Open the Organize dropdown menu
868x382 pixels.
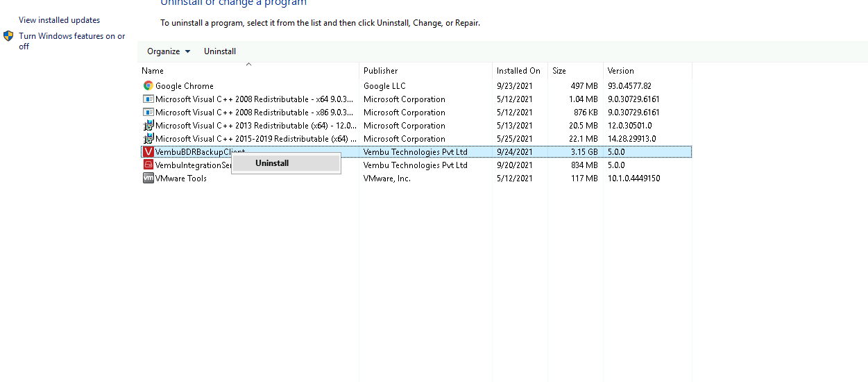tap(168, 51)
